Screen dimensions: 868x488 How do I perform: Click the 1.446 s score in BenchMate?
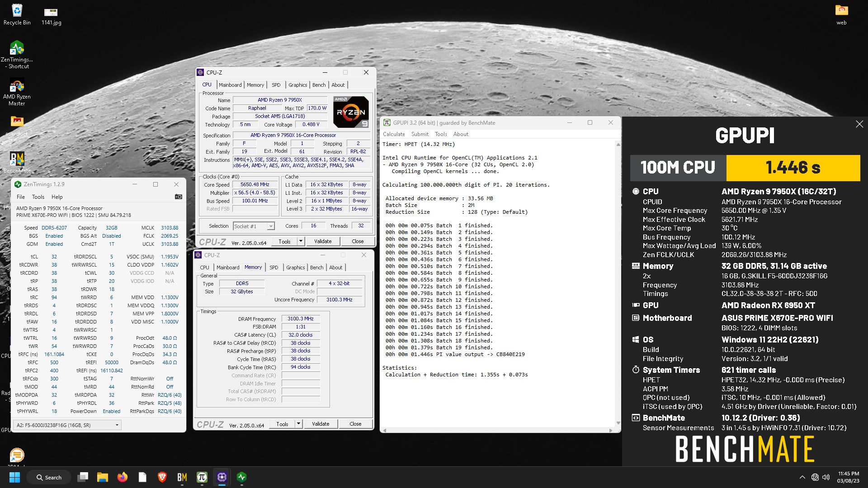point(793,168)
